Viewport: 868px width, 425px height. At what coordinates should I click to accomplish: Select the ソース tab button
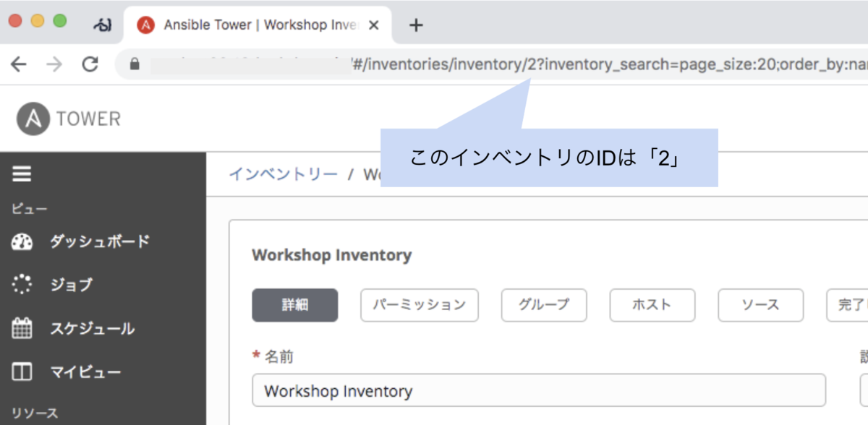761,305
